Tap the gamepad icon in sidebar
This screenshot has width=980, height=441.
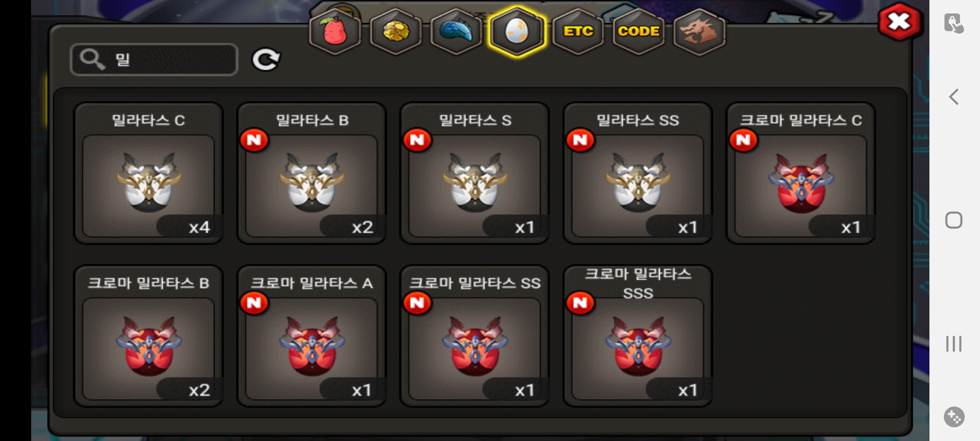tap(954, 417)
